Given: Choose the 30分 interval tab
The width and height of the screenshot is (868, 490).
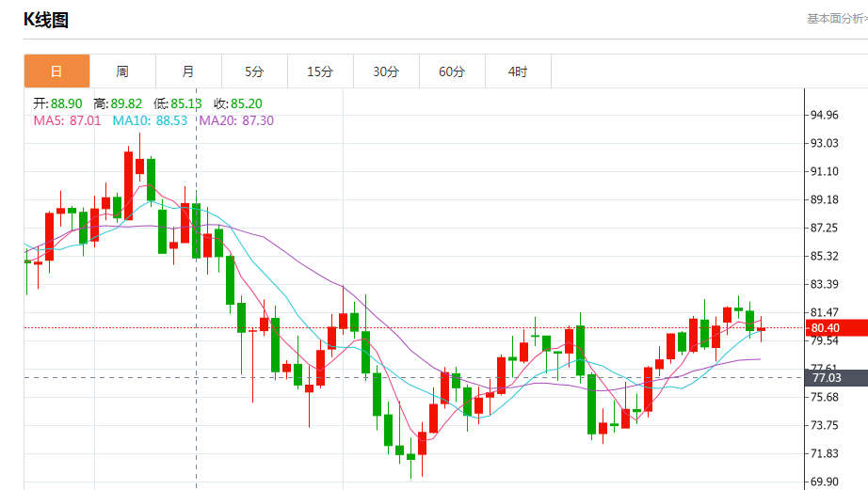Looking at the screenshot, I should tap(386, 71).
